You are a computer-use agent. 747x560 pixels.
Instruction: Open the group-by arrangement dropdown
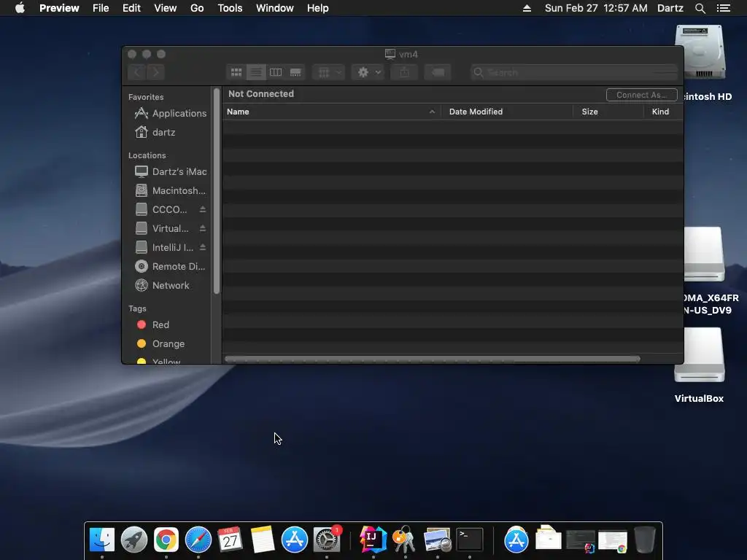[x=328, y=72]
